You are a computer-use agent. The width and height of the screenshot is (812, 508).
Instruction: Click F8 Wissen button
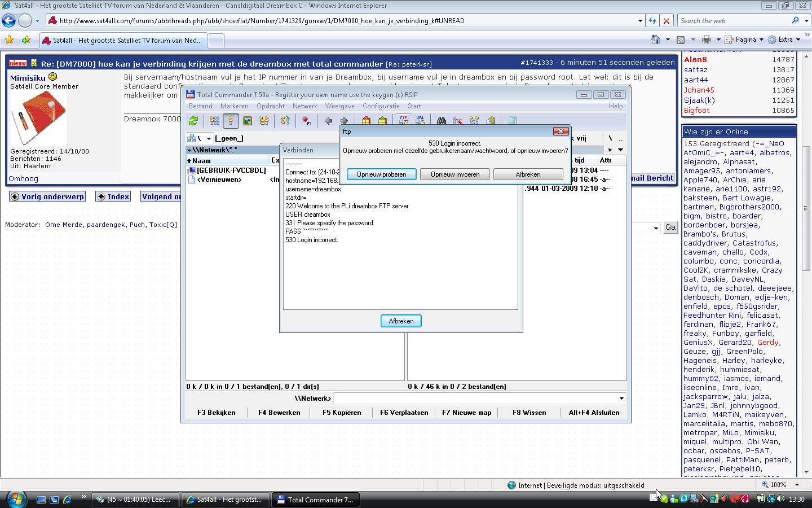pos(529,413)
